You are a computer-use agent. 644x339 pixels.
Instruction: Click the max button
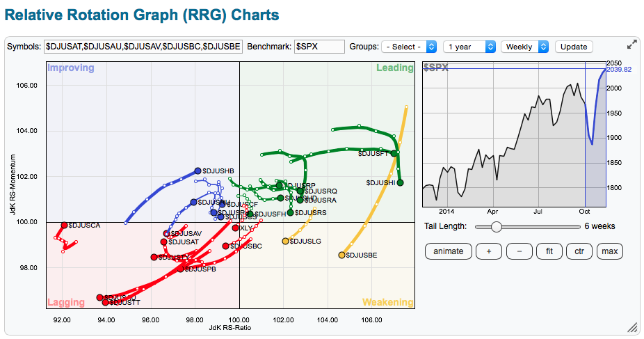610,251
